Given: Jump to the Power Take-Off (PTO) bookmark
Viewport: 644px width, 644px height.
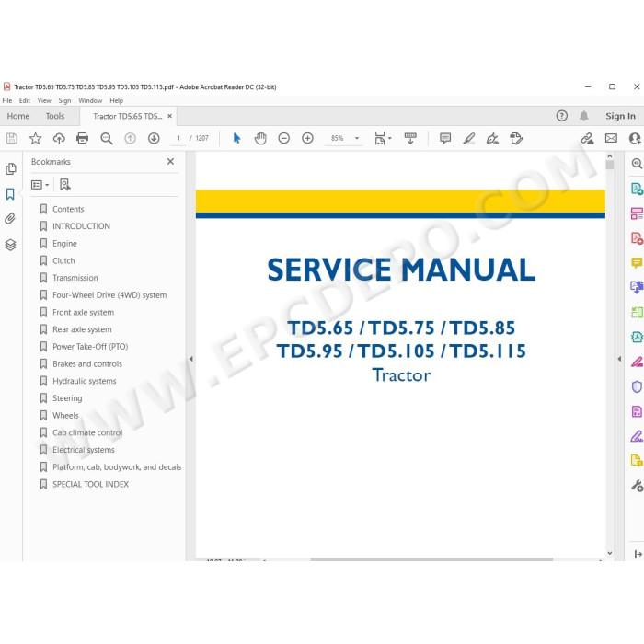Looking at the screenshot, I should (90, 347).
